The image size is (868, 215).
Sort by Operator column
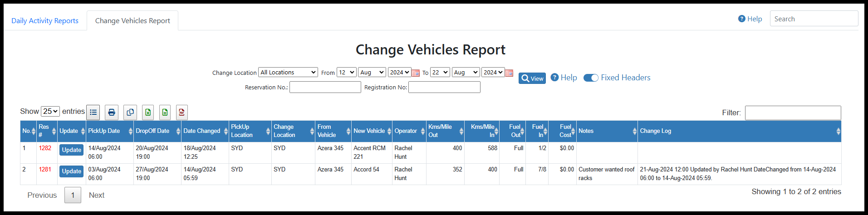[409, 131]
